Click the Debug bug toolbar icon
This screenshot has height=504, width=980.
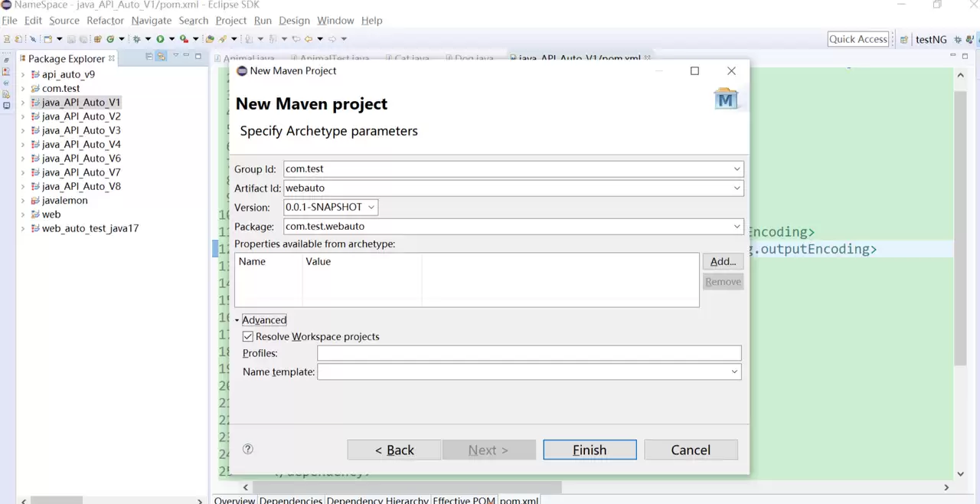coord(136,39)
